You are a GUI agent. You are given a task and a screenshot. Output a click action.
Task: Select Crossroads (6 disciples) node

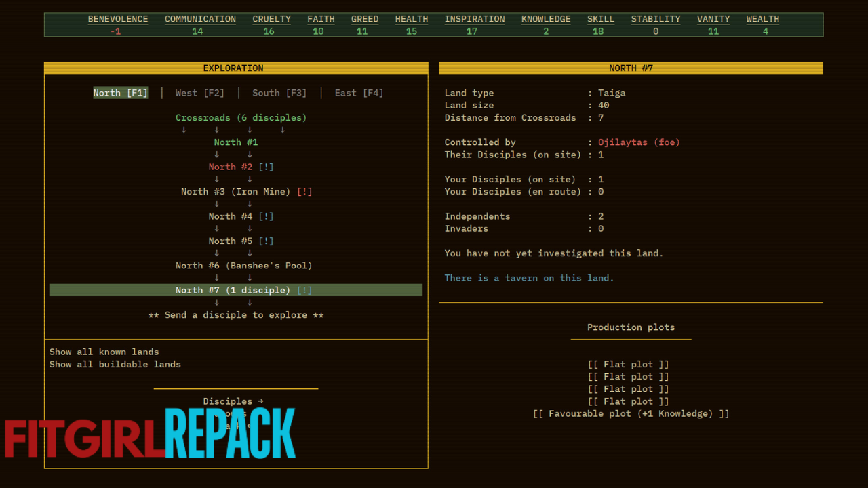coord(241,117)
